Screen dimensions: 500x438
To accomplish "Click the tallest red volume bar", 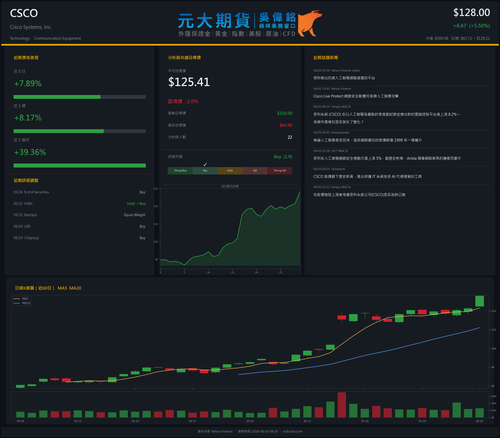I will 342,405.
